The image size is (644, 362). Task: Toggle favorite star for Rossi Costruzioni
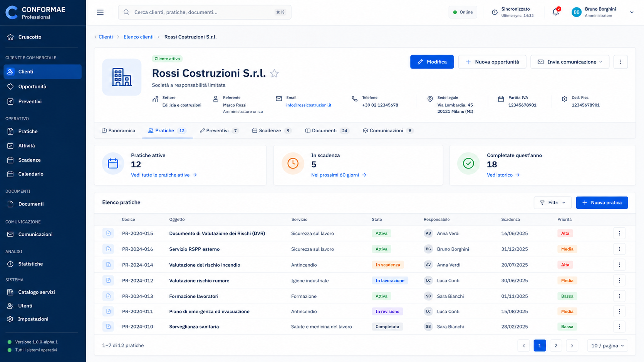[x=274, y=73]
